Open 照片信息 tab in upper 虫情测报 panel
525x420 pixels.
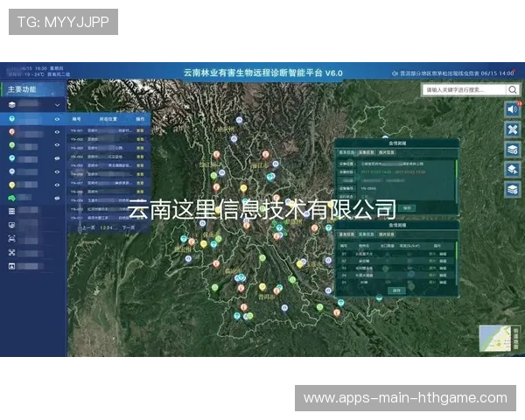(x=387, y=152)
